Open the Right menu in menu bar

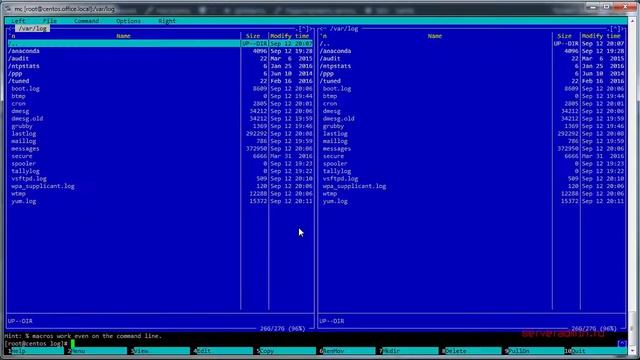[x=167, y=21]
